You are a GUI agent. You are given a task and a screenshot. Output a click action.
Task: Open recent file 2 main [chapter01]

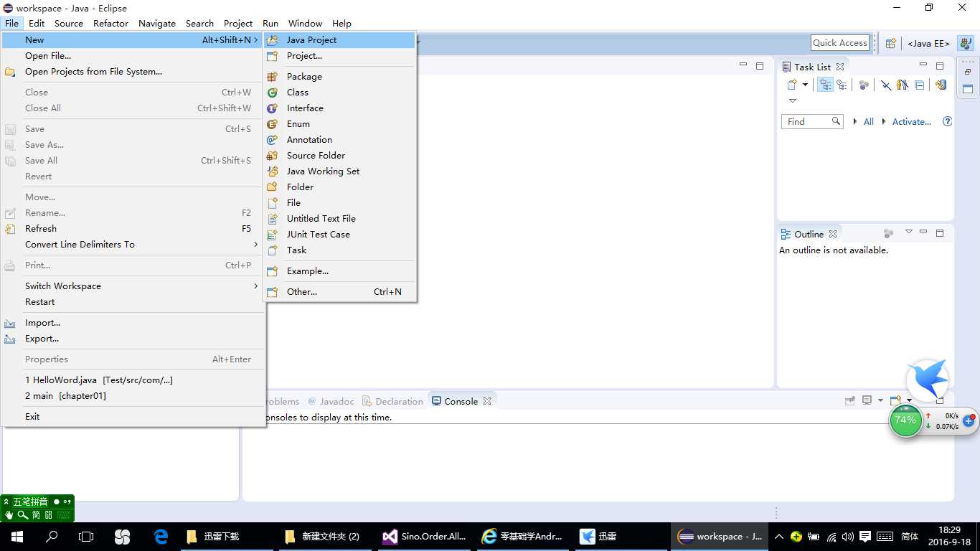click(x=133, y=396)
